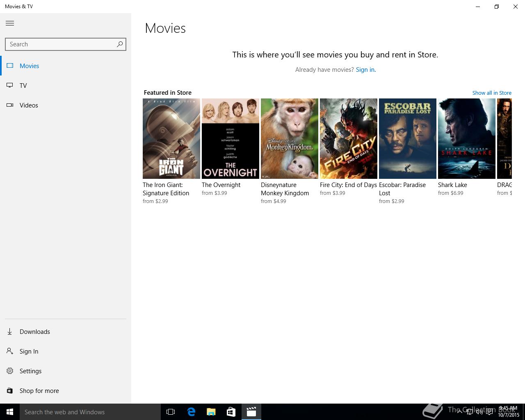Viewport: 525px width, 420px height.
Task: Click the Movies filmstrip icon in sidebar
Action: click(x=10, y=66)
